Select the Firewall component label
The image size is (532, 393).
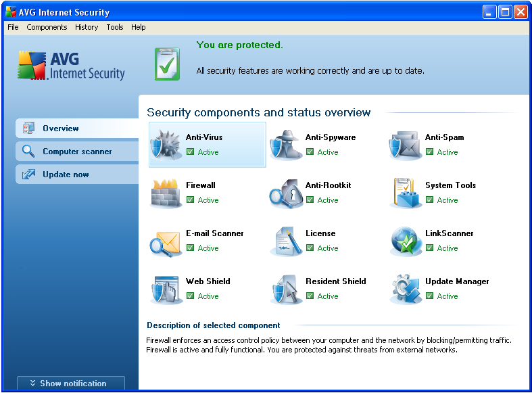coord(201,185)
